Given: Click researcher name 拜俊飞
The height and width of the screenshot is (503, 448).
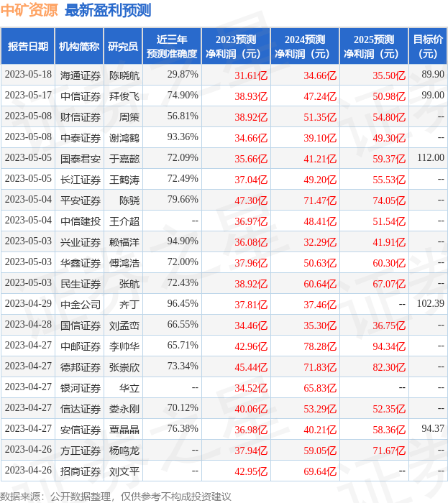Looking at the screenshot, I should (x=124, y=96).
